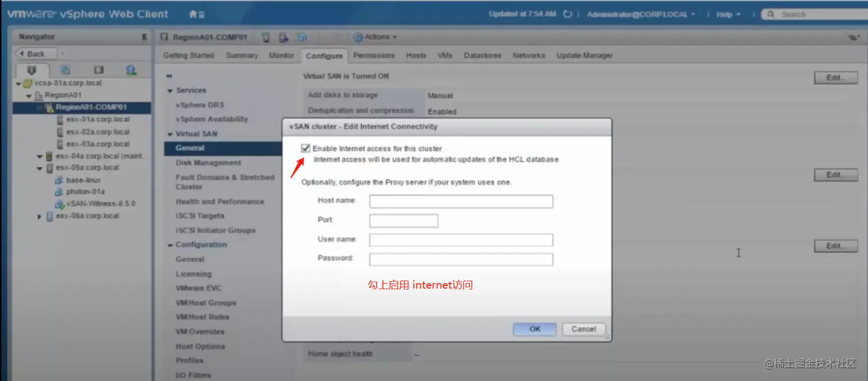This screenshot has height=381, width=868.
Task: Switch to Getting Started tab
Action: coord(188,56)
